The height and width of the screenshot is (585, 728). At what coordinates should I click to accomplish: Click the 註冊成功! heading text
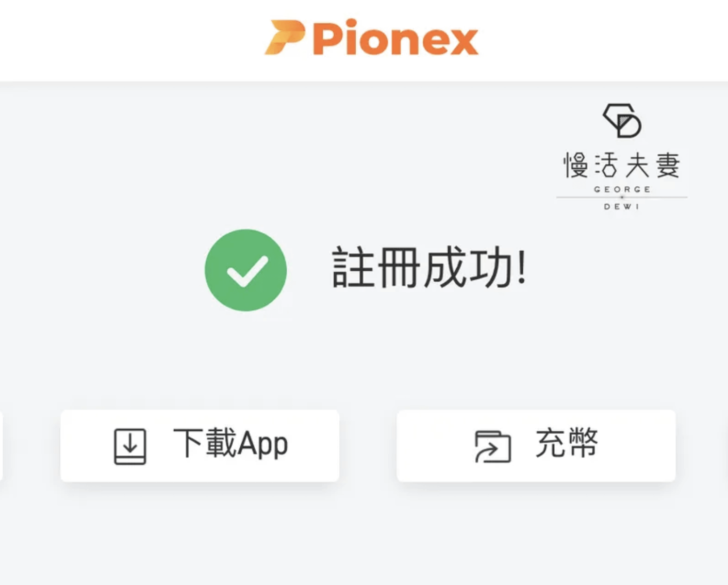(x=429, y=267)
